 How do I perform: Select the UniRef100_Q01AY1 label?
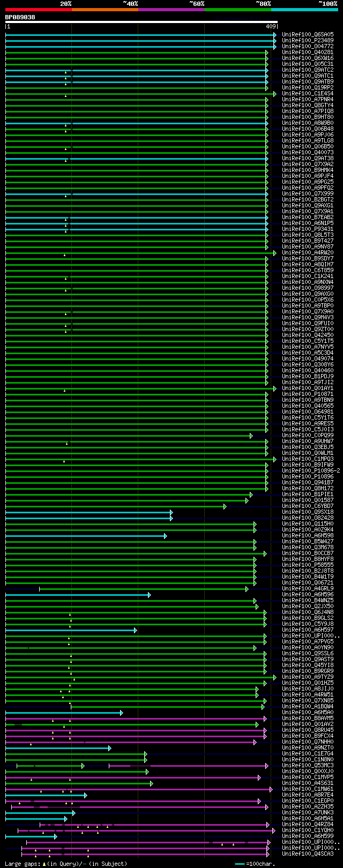[308, 388]
